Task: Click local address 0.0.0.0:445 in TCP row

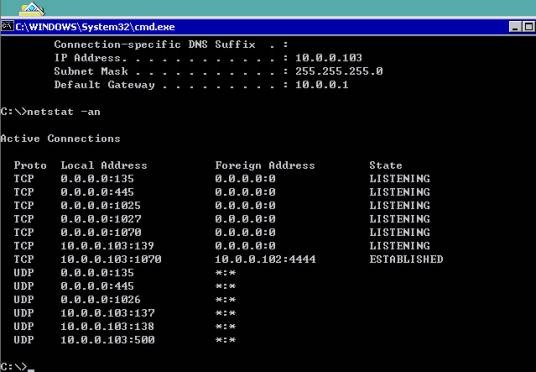Action: click(x=97, y=192)
